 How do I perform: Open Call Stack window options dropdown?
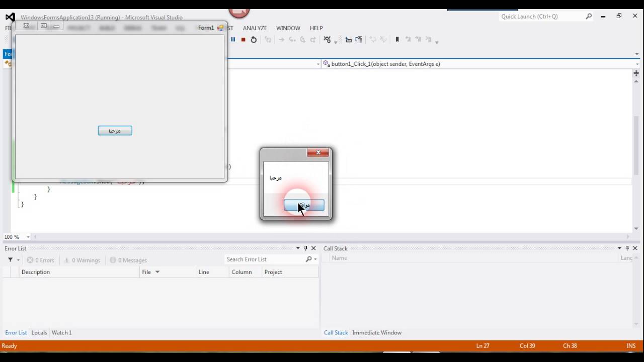coord(619,248)
